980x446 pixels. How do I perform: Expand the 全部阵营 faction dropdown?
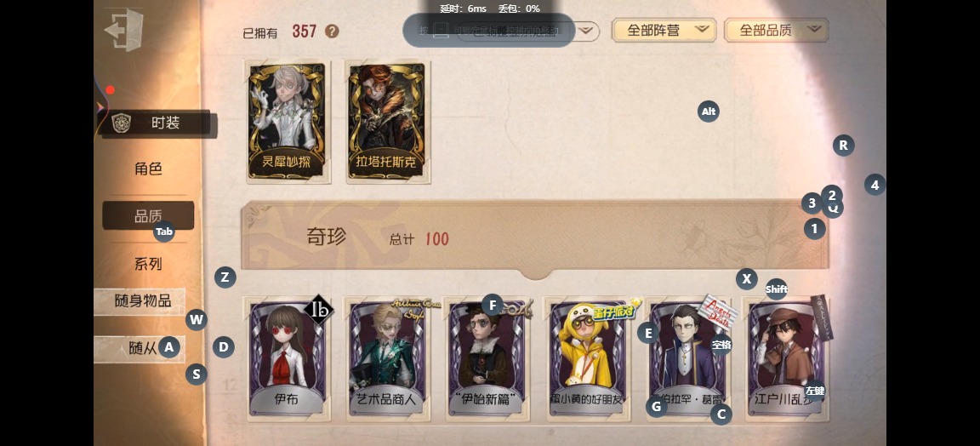click(x=664, y=30)
